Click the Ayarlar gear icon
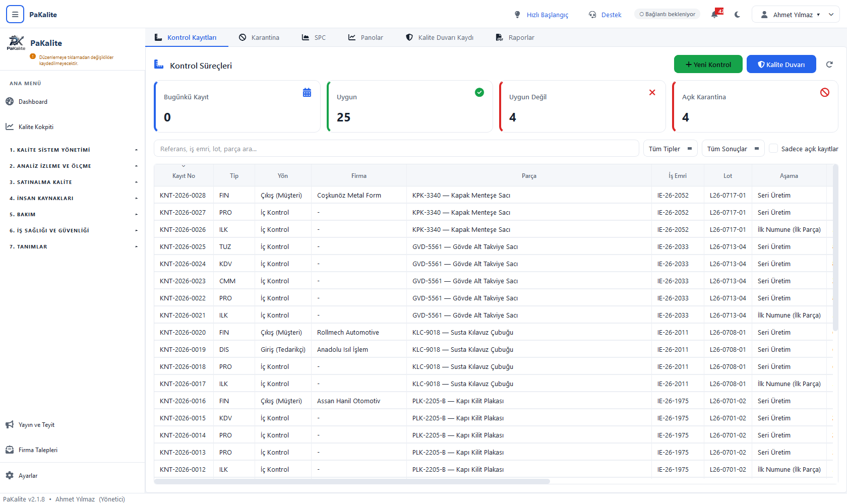 [x=10, y=475]
